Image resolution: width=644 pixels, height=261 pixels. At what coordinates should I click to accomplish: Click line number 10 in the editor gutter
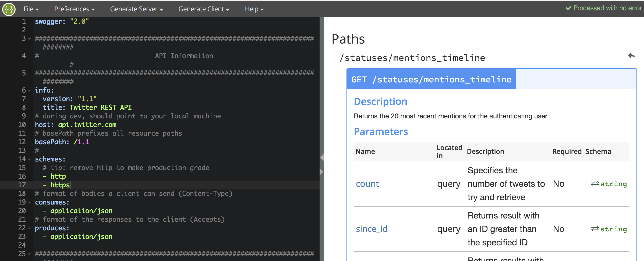(x=22, y=124)
